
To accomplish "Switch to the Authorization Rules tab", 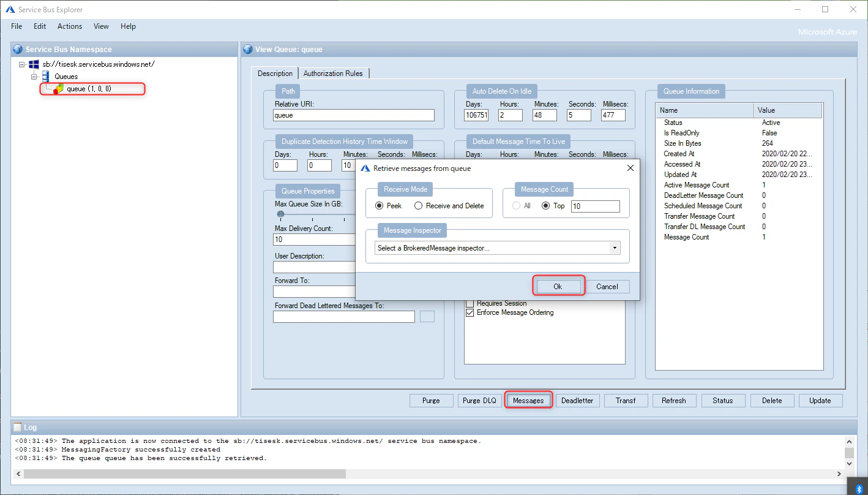I will (333, 74).
